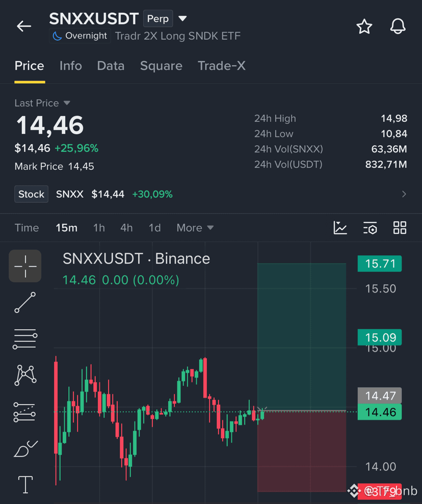
Task: Go back using the arrow icon
Action: pyautogui.click(x=24, y=26)
